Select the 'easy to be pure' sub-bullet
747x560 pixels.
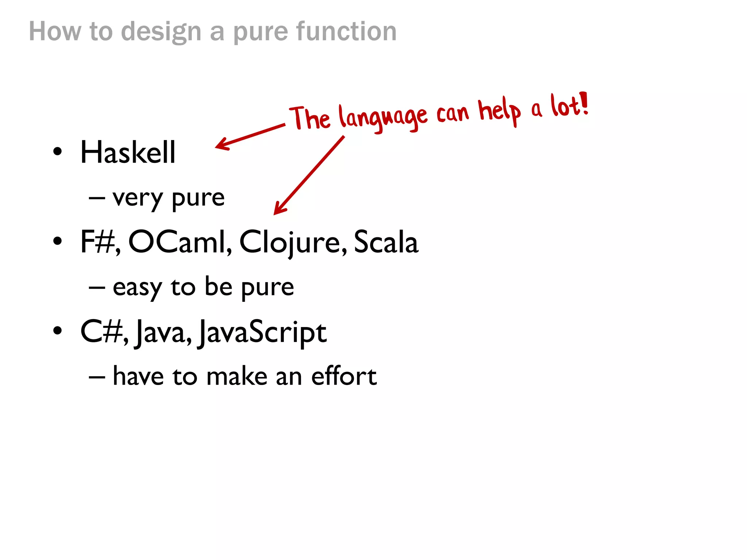(x=203, y=287)
